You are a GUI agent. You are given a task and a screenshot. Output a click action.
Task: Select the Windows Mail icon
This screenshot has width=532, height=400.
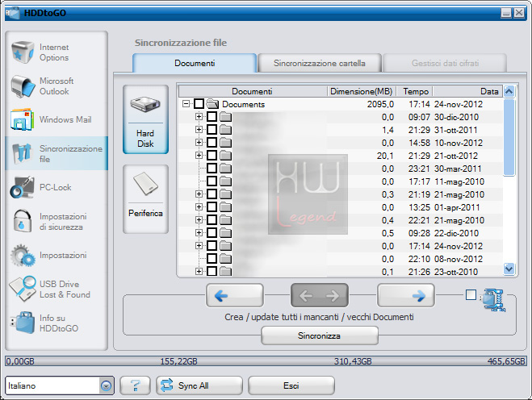pyautogui.click(x=23, y=119)
